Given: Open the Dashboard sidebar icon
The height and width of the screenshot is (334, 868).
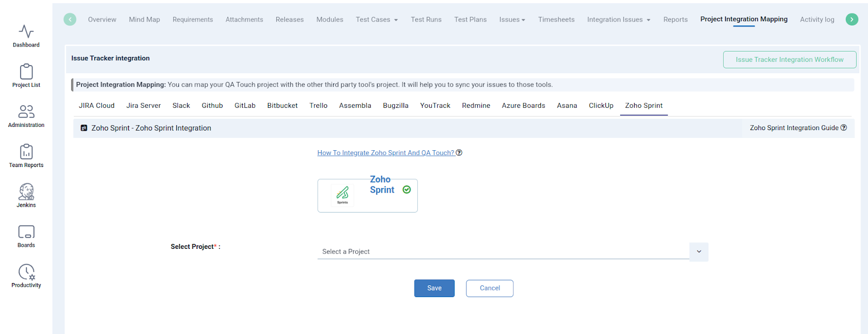Looking at the screenshot, I should point(26,32).
